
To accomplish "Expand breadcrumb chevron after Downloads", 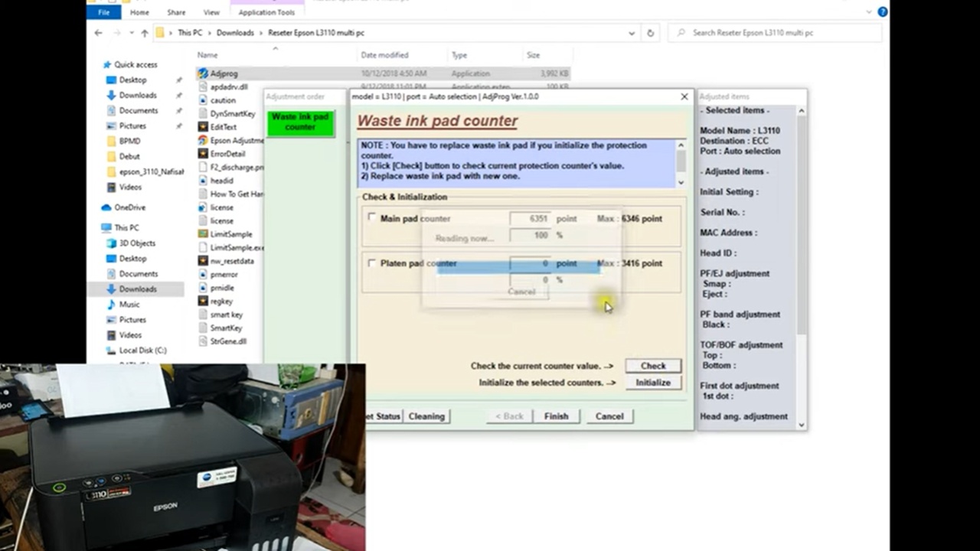I will point(261,33).
